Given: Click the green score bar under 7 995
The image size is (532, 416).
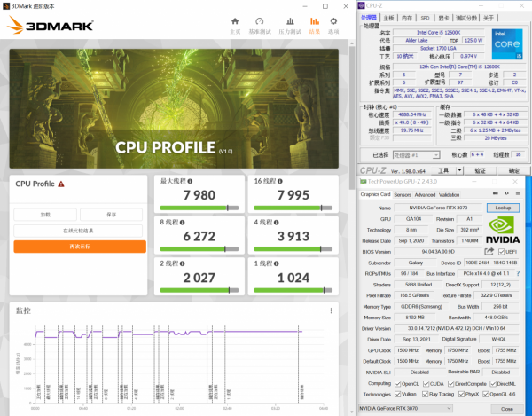Looking at the screenshot, I should click(x=293, y=208).
